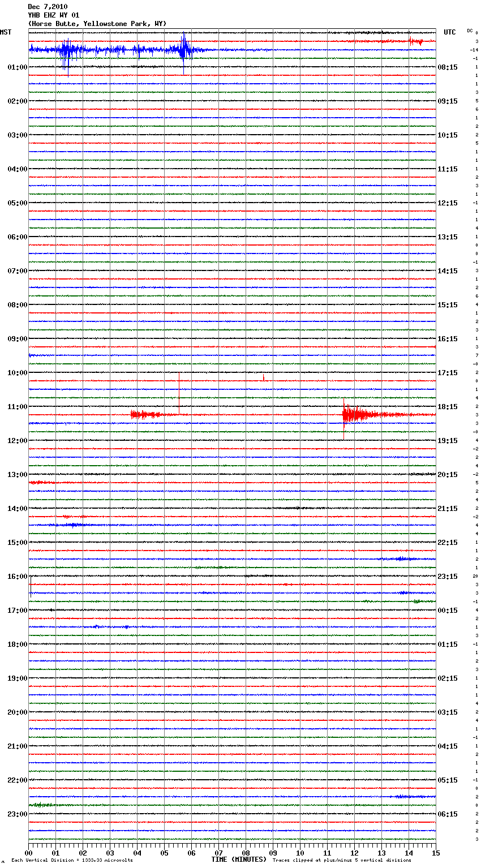This screenshot has height=868, width=481.
Task: Click the Horse Butte, Yellowstone Park location title
Action: click(97, 24)
